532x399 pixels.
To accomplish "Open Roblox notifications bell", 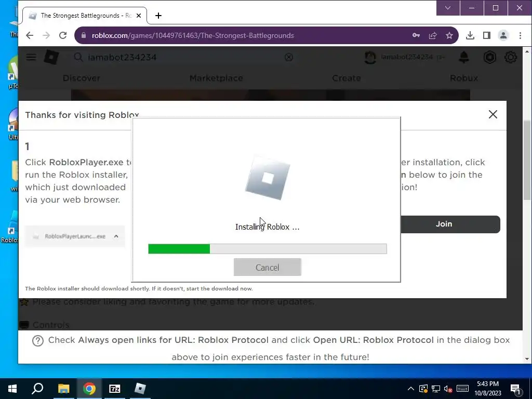I will click(463, 57).
